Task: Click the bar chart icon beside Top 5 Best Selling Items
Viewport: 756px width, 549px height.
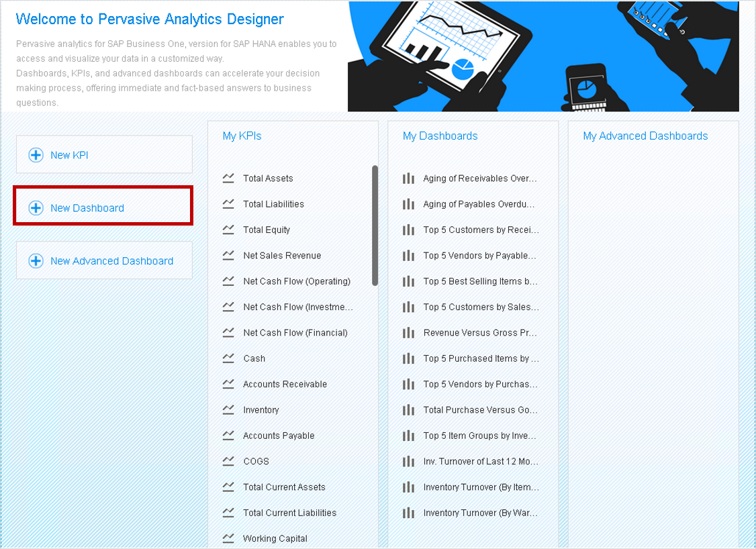Action: tap(408, 281)
